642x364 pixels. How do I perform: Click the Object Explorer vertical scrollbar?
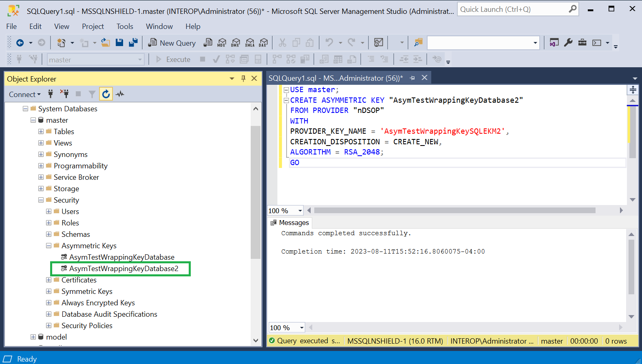pyautogui.click(x=256, y=192)
